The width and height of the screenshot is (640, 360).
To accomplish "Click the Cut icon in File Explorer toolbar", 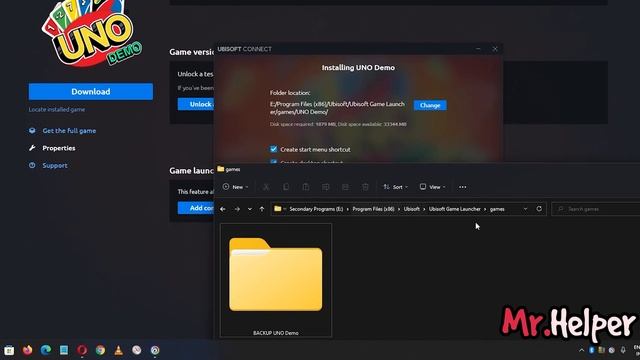I will [266, 187].
